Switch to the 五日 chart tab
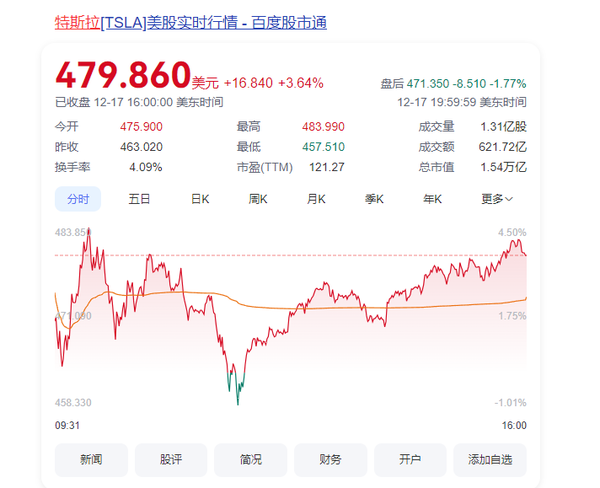The height and width of the screenshot is (488, 600). (x=139, y=199)
